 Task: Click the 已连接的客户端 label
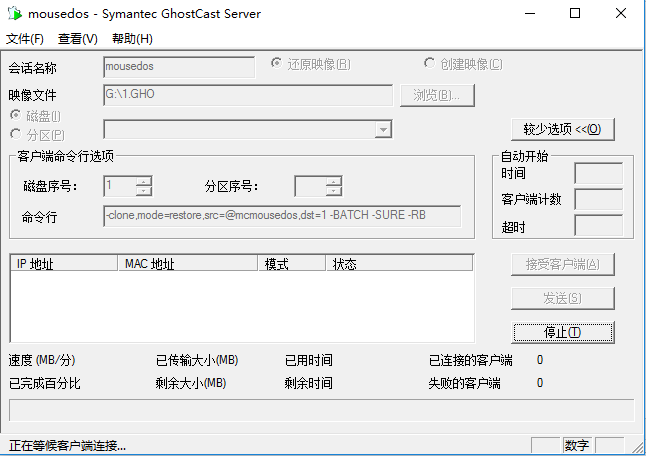click(x=470, y=360)
